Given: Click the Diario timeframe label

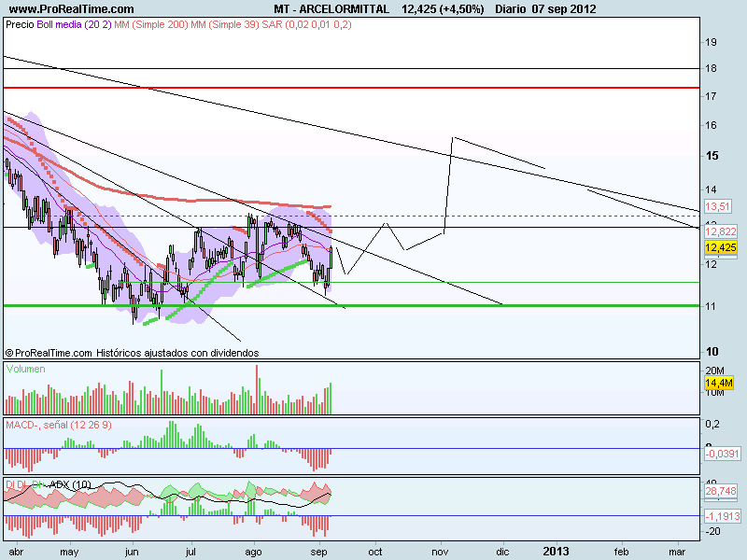Looking at the screenshot, I should point(510,8).
